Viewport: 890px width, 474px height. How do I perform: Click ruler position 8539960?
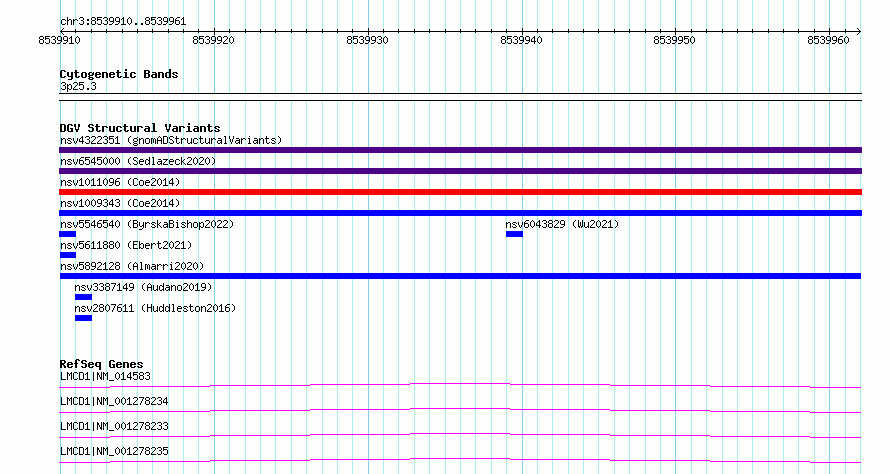pyautogui.click(x=828, y=40)
